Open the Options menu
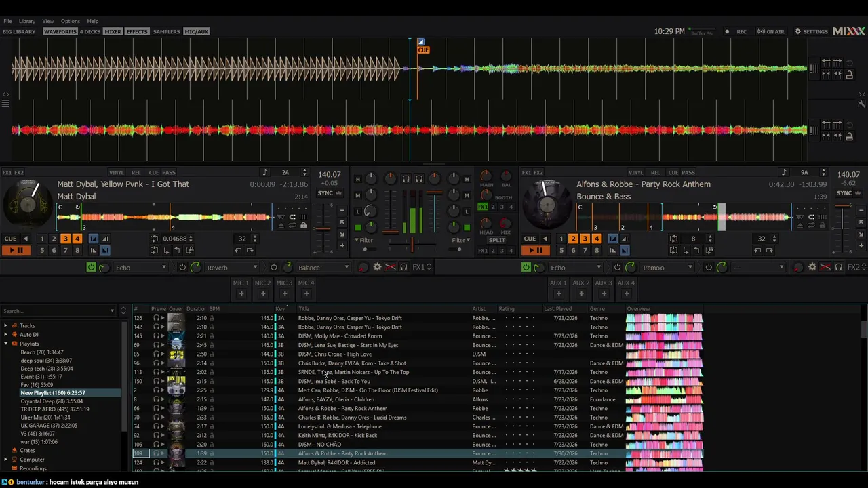This screenshot has width=868, height=488. 71,21
